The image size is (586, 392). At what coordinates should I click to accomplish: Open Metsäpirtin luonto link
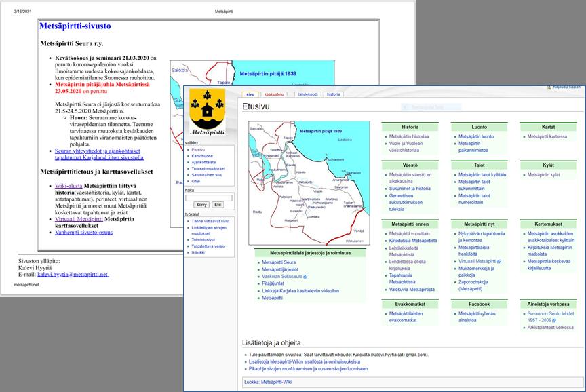(475, 137)
